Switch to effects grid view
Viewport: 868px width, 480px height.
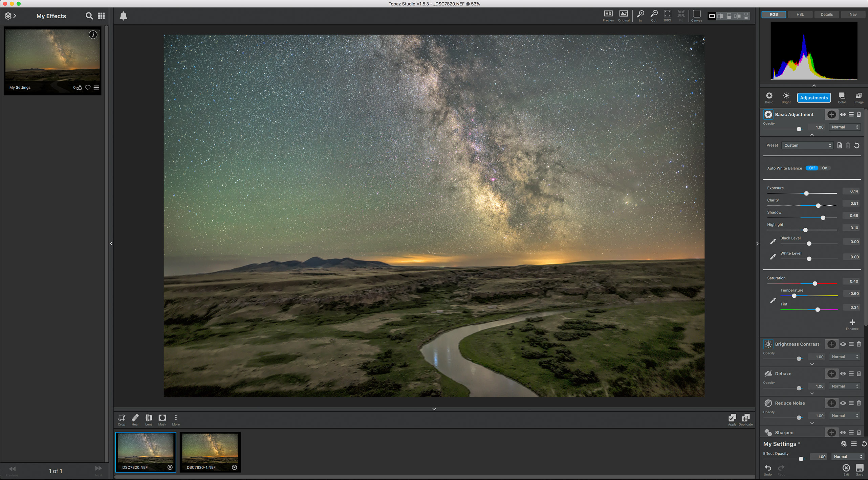click(x=101, y=16)
